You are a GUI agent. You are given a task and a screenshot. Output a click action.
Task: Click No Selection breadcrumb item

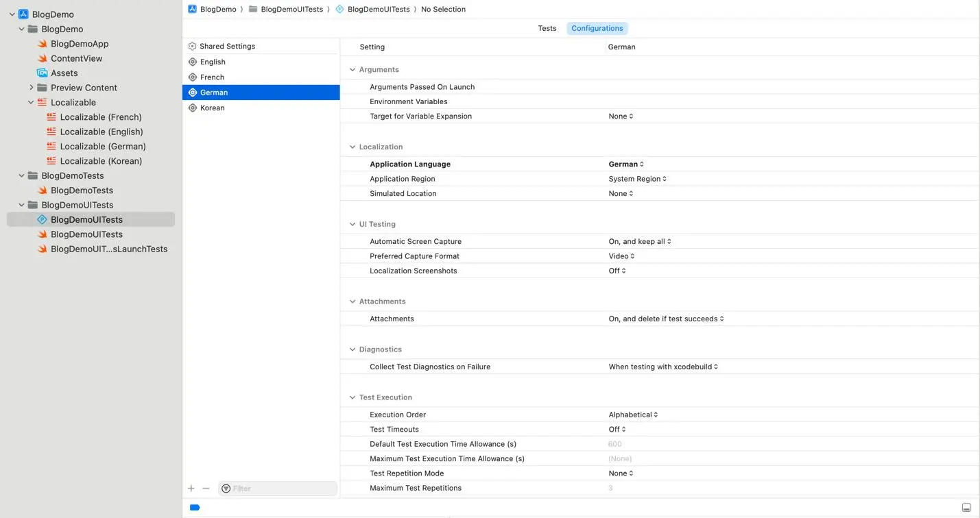click(x=443, y=9)
